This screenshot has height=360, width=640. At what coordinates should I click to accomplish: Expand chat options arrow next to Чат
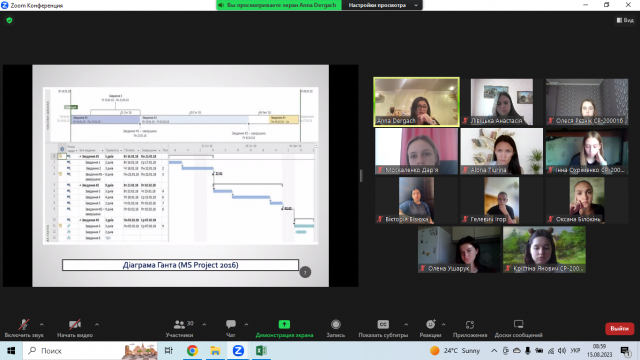coord(246,324)
